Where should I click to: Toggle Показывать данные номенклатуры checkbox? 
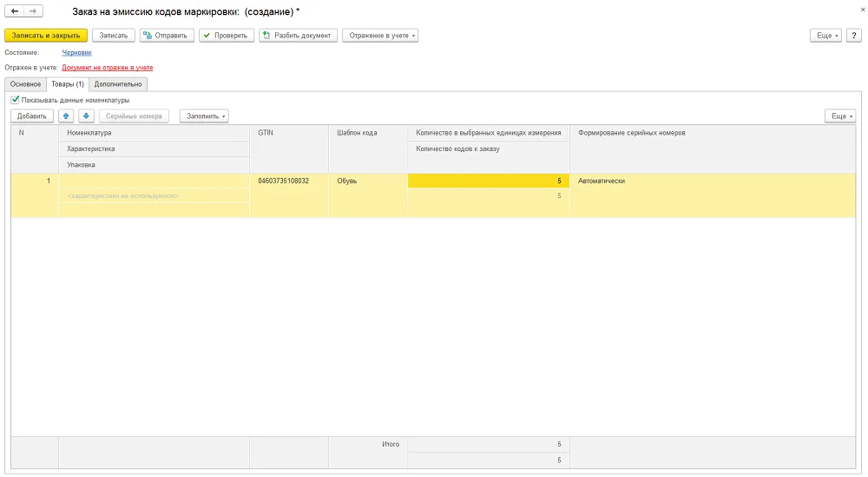15,100
